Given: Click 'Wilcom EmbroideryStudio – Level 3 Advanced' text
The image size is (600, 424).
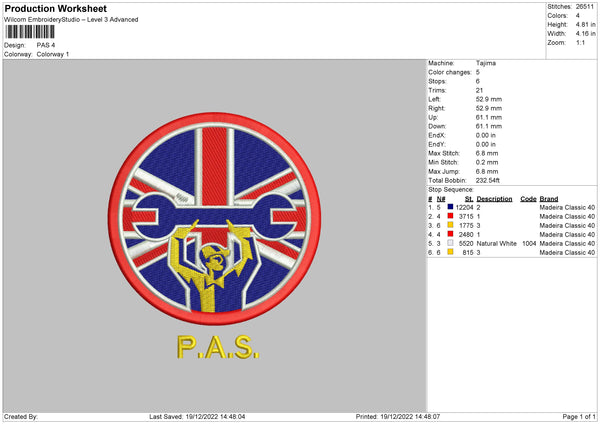Looking at the screenshot, I should pos(71,20).
